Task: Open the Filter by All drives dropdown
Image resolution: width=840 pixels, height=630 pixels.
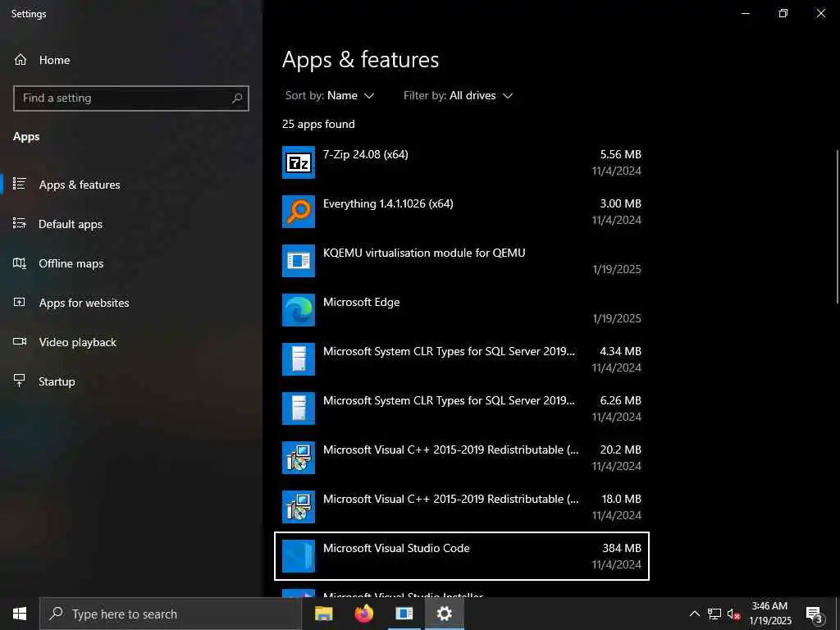Action: pos(458,95)
